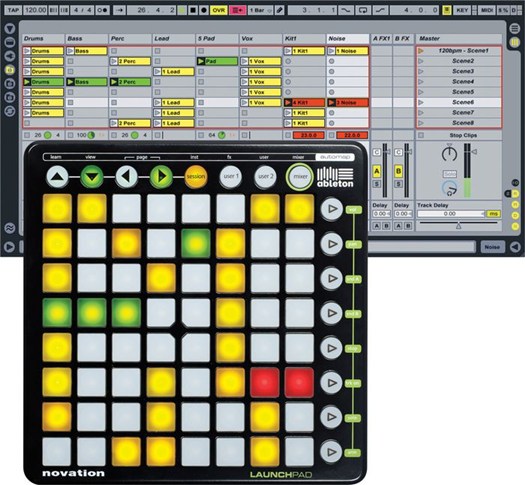Click the Follow arrow button in the control bar
The width and height of the screenshot is (525, 485).
(119, 10)
